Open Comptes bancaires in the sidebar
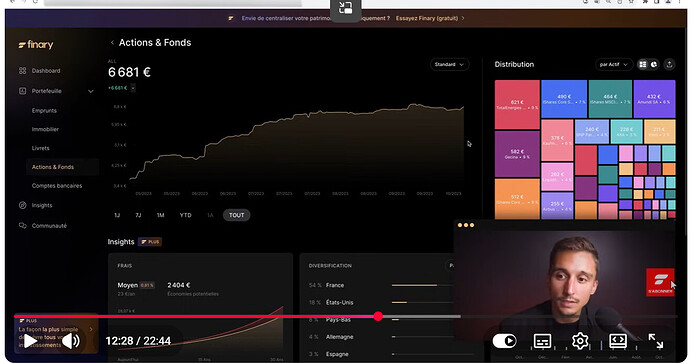Viewport: 690px width, 363px height. (x=57, y=186)
